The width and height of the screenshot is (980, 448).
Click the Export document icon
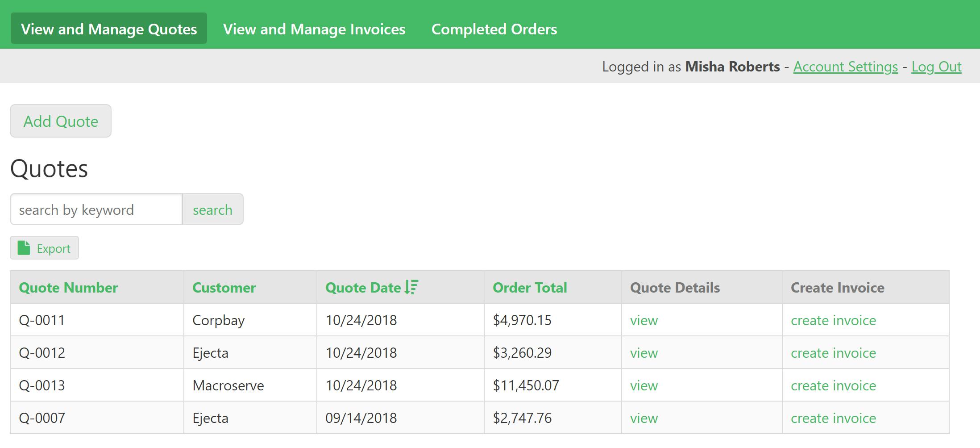coord(24,248)
